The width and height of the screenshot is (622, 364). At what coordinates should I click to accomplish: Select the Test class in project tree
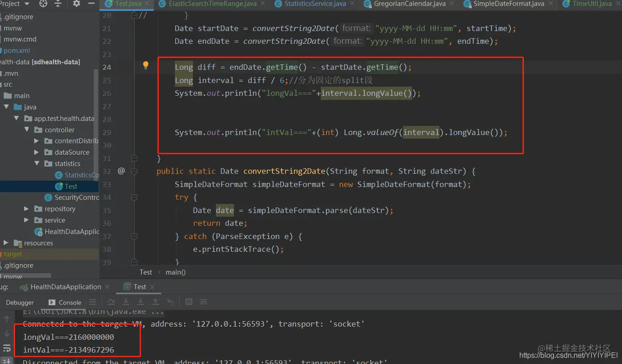pos(49,186)
